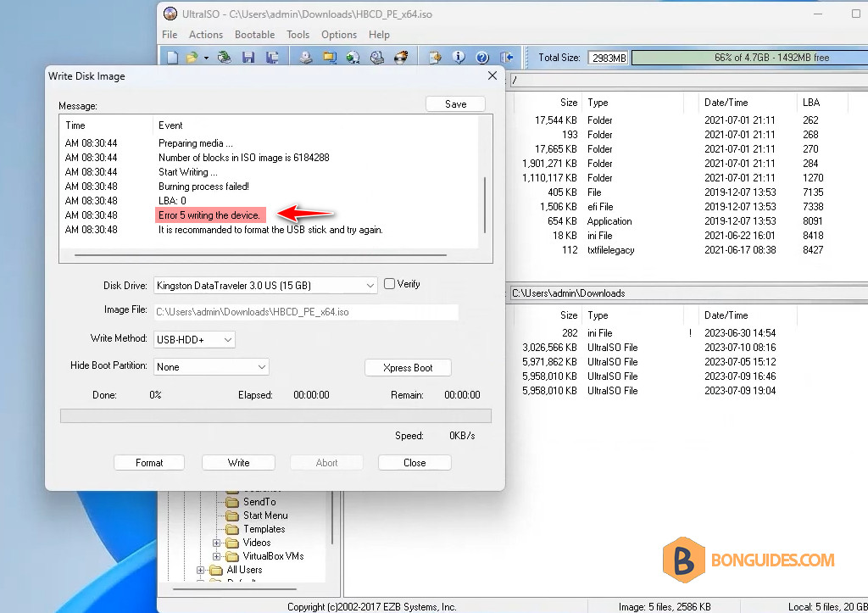Viewport: 868px width, 613px height.
Task: Click the Add Files toolbar icon
Action: 435,57
